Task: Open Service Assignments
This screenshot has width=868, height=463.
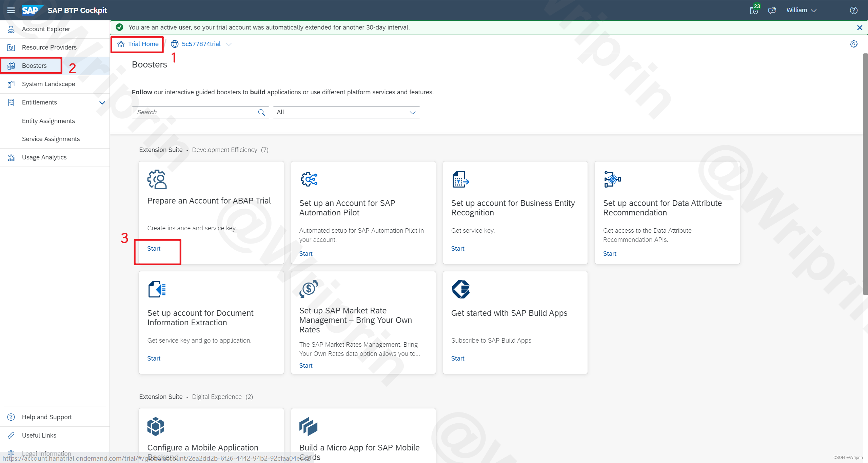Action: [x=51, y=139]
